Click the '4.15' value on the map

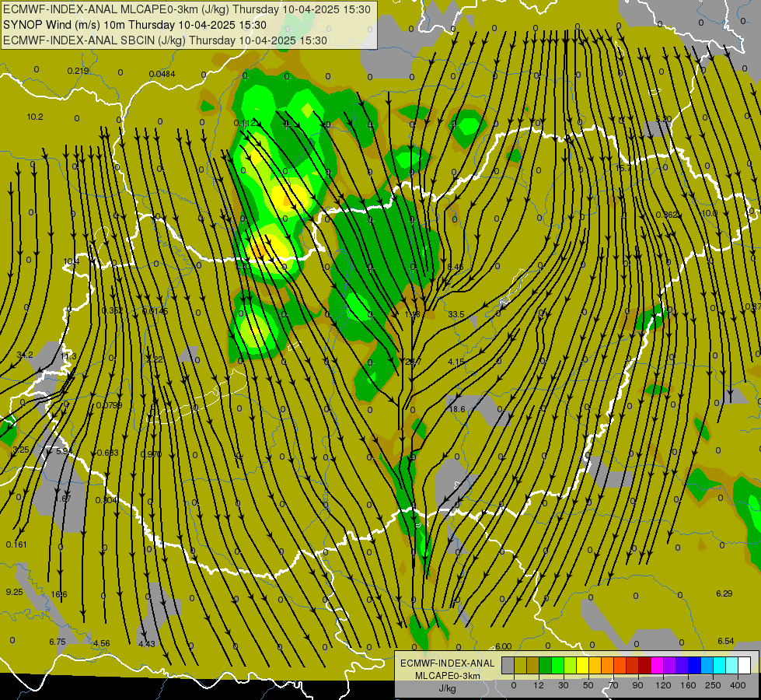click(x=456, y=362)
